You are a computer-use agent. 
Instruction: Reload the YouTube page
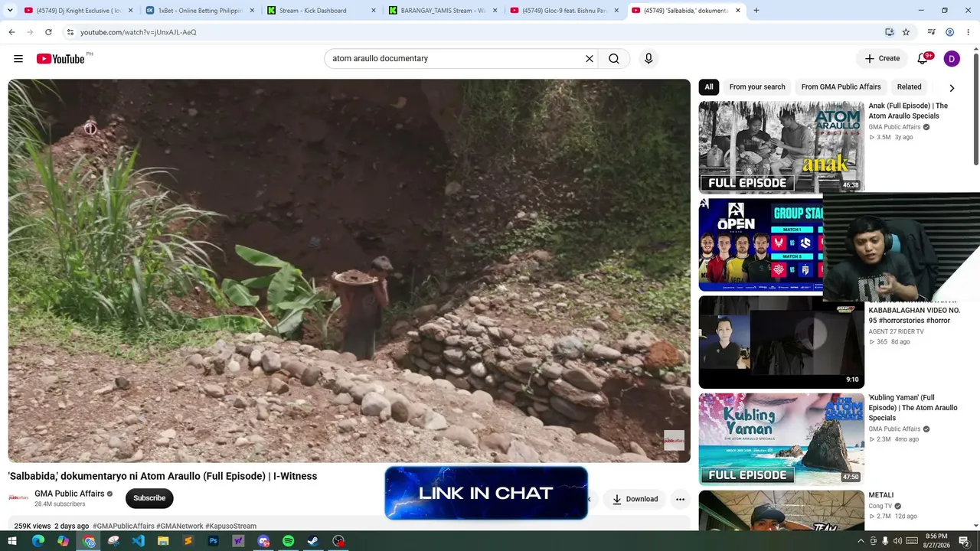click(48, 32)
